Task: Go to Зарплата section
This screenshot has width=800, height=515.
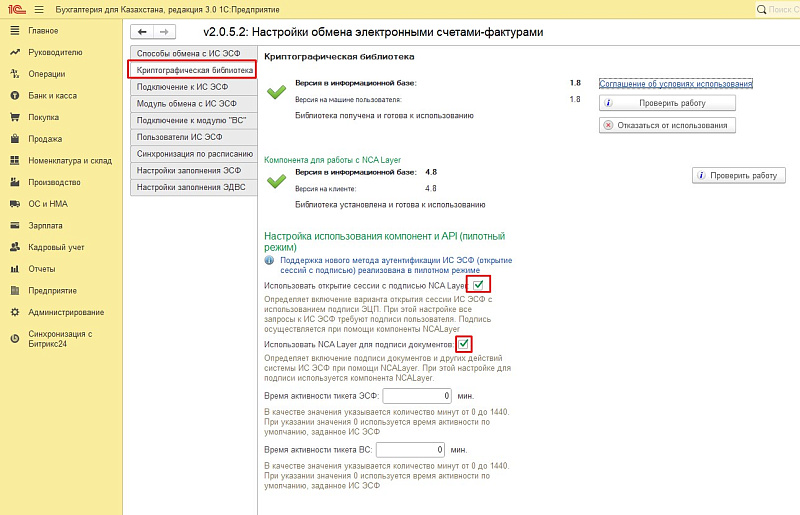Action: pyautogui.click(x=45, y=226)
